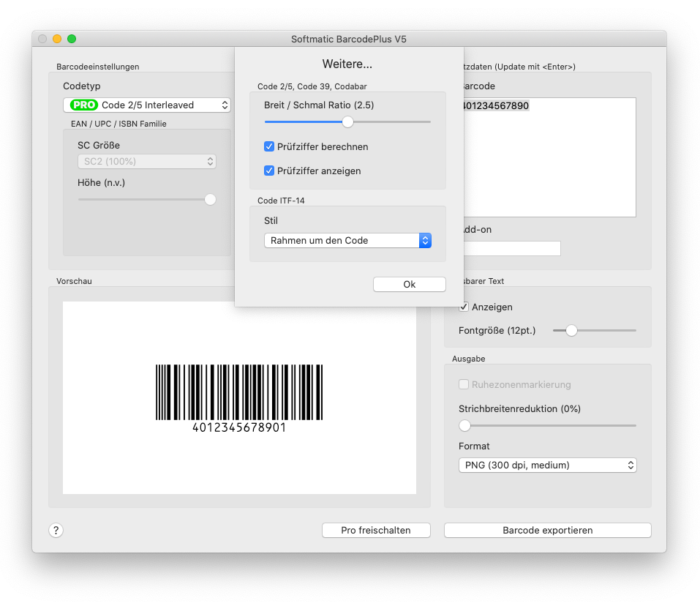
Task: Click the help question mark icon
Action: (56, 531)
